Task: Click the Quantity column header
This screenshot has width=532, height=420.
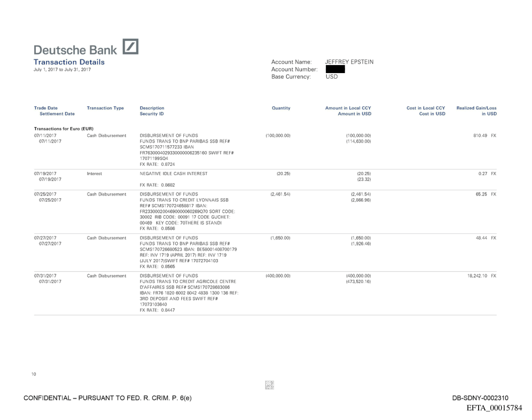Action: click(282, 108)
